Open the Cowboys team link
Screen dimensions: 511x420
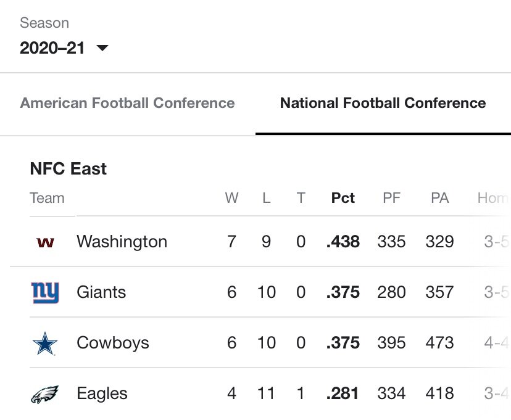pos(113,343)
